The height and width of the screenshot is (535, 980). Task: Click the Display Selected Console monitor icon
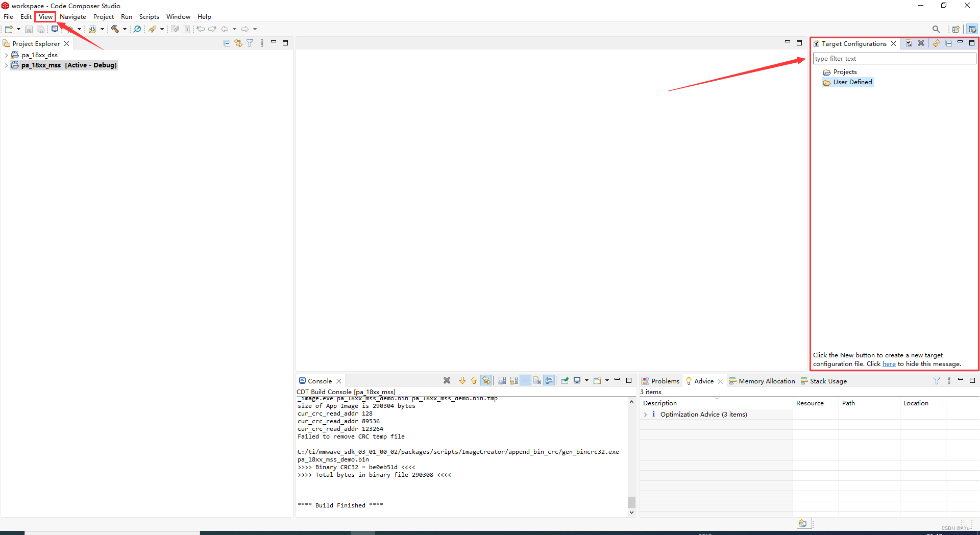577,380
